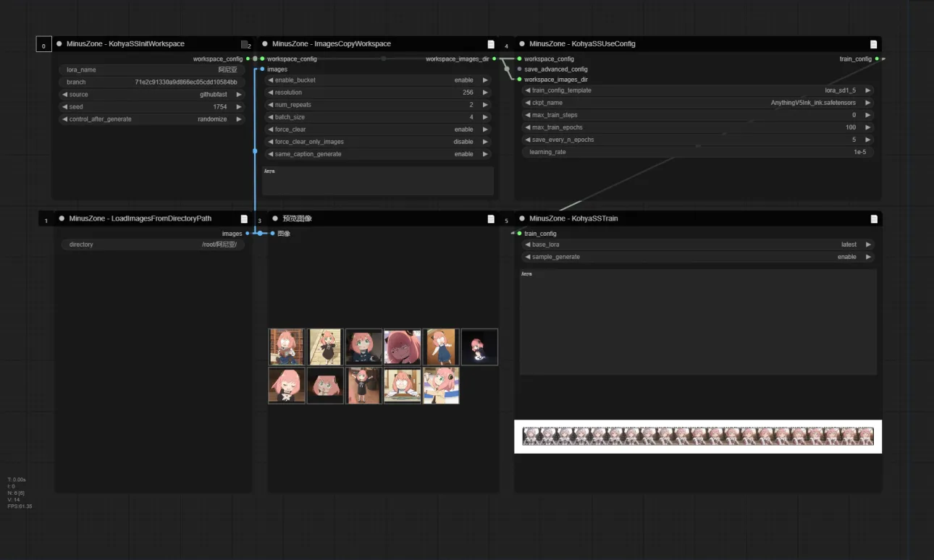Image resolution: width=934 pixels, height=560 pixels.
Task: Increase max_train_steps with its right arrow
Action: (867, 115)
